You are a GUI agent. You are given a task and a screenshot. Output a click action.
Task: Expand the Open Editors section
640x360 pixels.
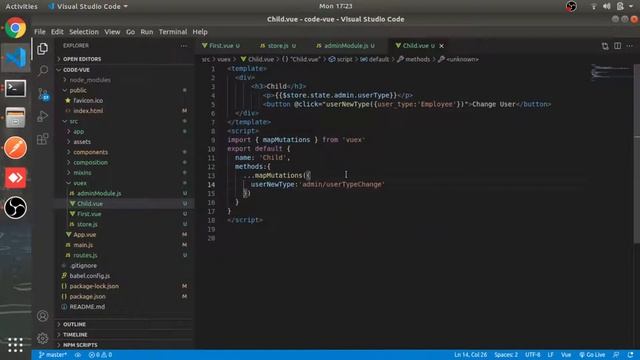(x=124, y=59)
